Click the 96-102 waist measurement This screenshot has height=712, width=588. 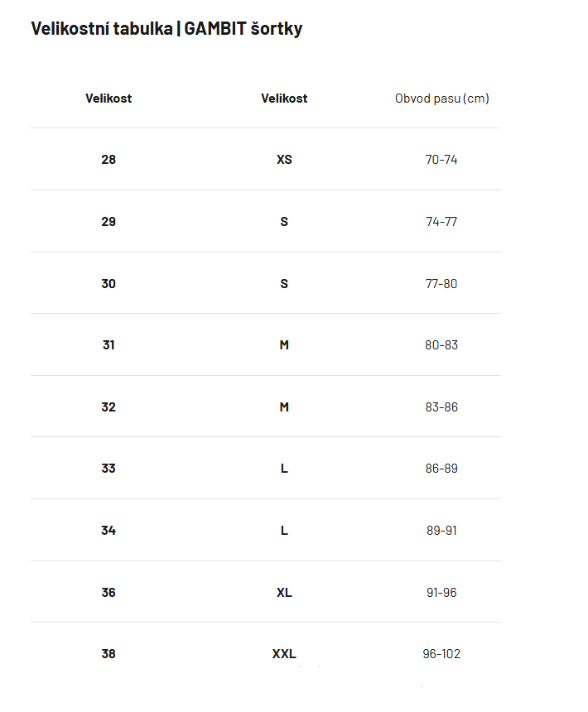coord(441,654)
